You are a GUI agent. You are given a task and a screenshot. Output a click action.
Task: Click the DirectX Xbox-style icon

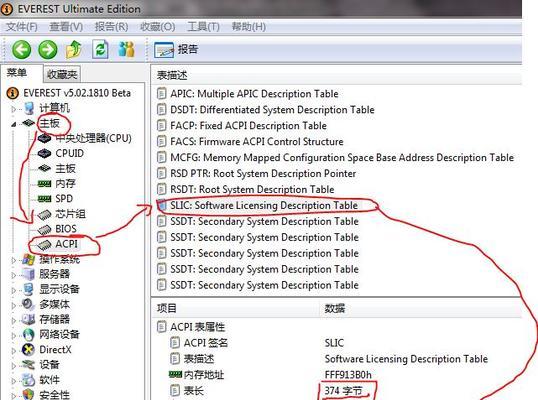28,350
